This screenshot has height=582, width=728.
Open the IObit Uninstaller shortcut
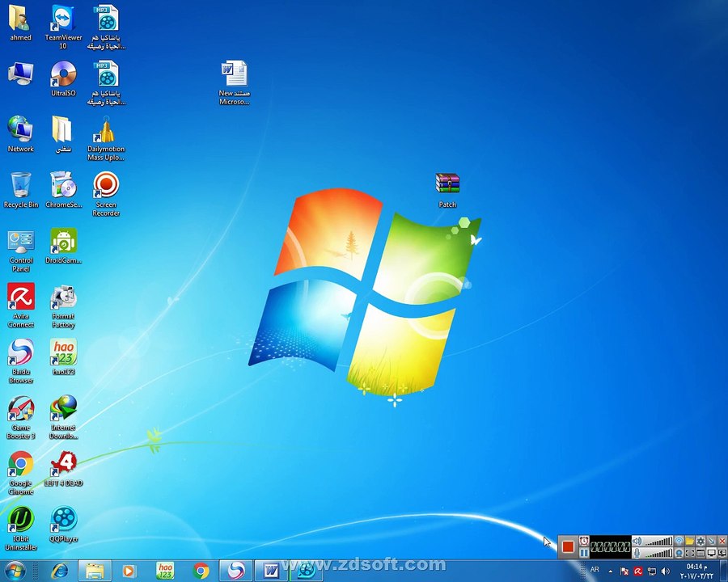(20, 528)
